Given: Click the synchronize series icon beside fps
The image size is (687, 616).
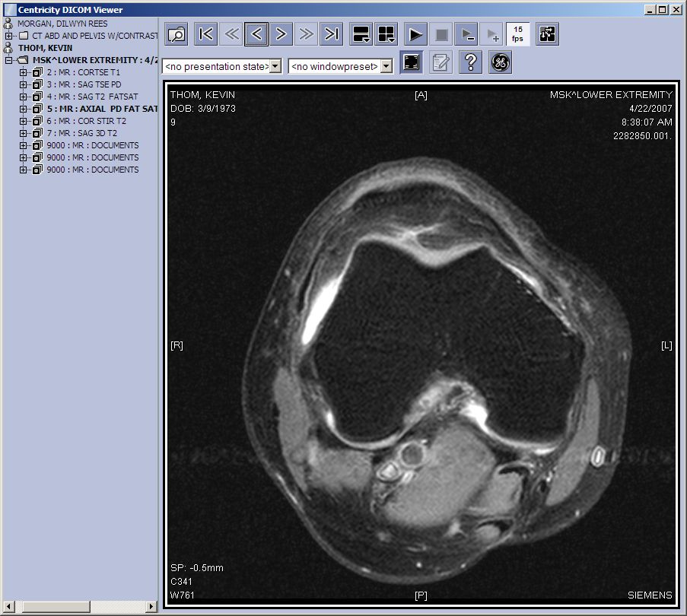Looking at the screenshot, I should coord(547,34).
